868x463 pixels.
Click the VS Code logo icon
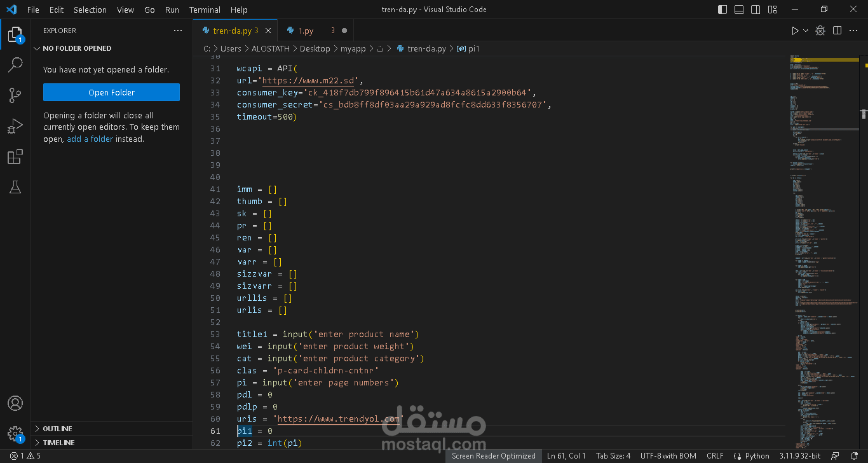[11, 10]
